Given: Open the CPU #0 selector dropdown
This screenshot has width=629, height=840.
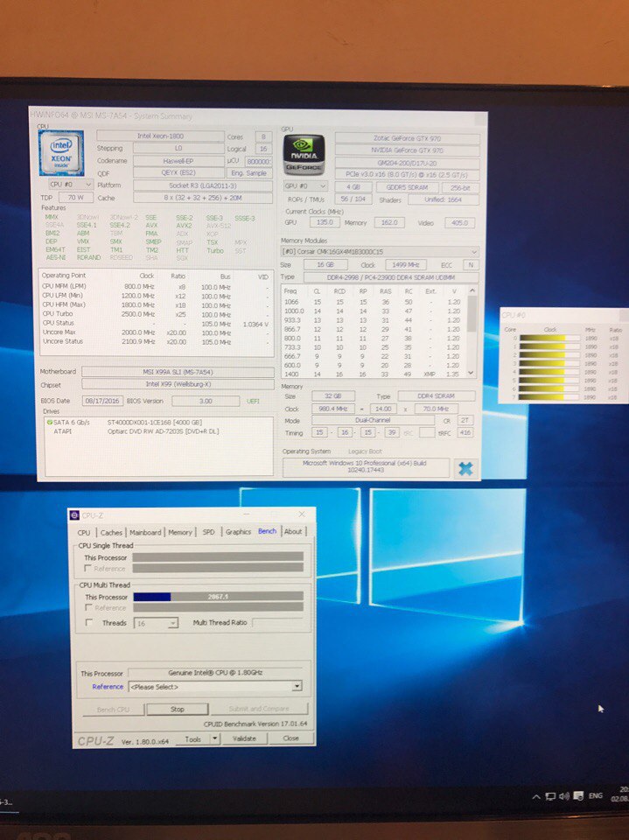Looking at the screenshot, I should click(70, 185).
